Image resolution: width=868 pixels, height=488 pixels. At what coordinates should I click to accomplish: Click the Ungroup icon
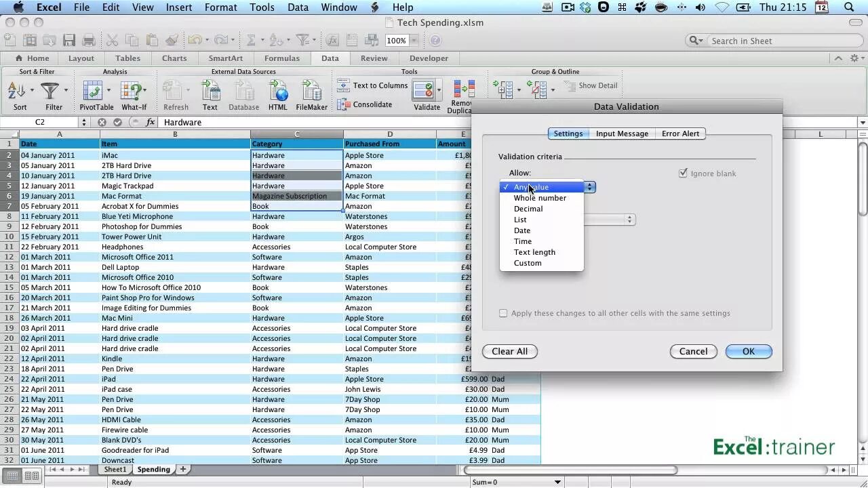click(538, 89)
